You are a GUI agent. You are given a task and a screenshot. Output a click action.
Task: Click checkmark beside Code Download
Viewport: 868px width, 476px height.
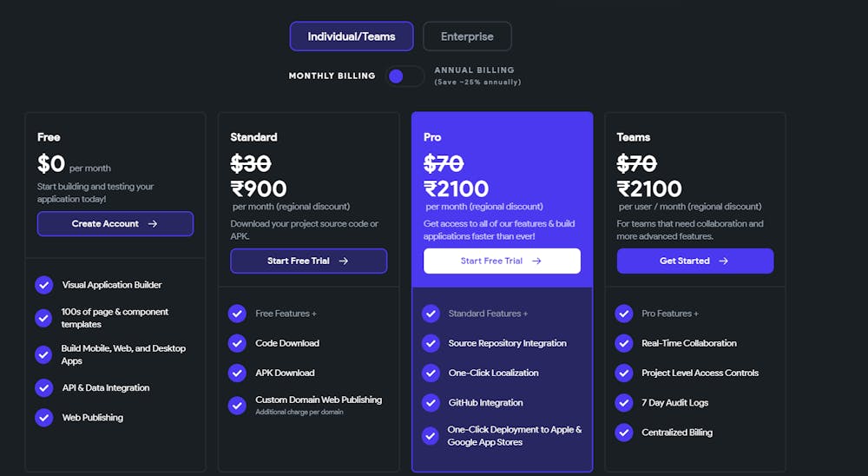(237, 343)
